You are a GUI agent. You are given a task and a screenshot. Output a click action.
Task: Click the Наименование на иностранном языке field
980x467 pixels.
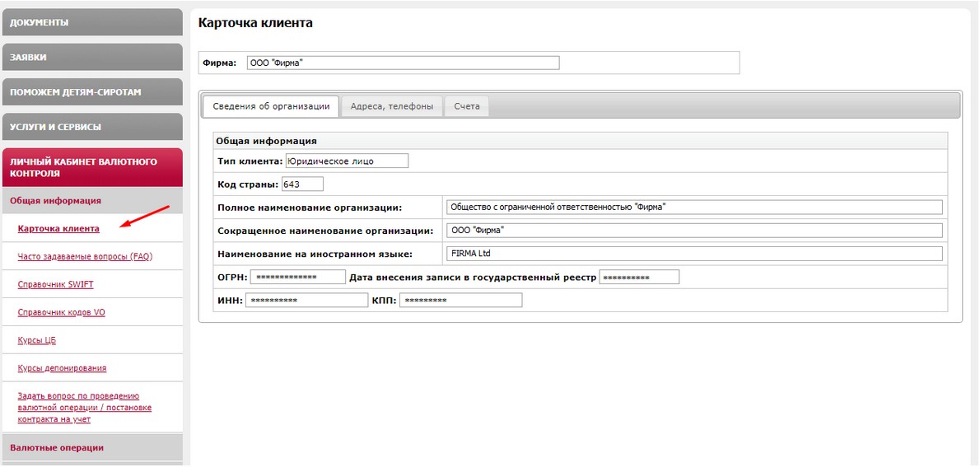coord(693,254)
